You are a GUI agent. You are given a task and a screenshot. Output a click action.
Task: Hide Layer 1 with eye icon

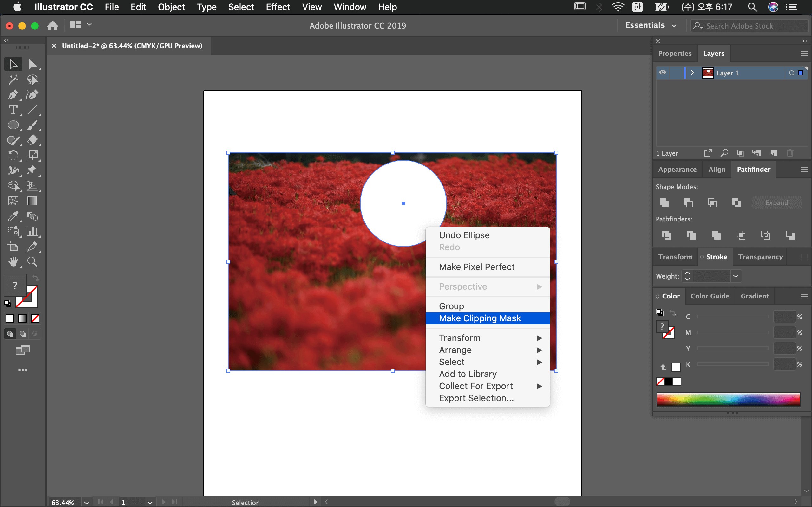[662, 73]
